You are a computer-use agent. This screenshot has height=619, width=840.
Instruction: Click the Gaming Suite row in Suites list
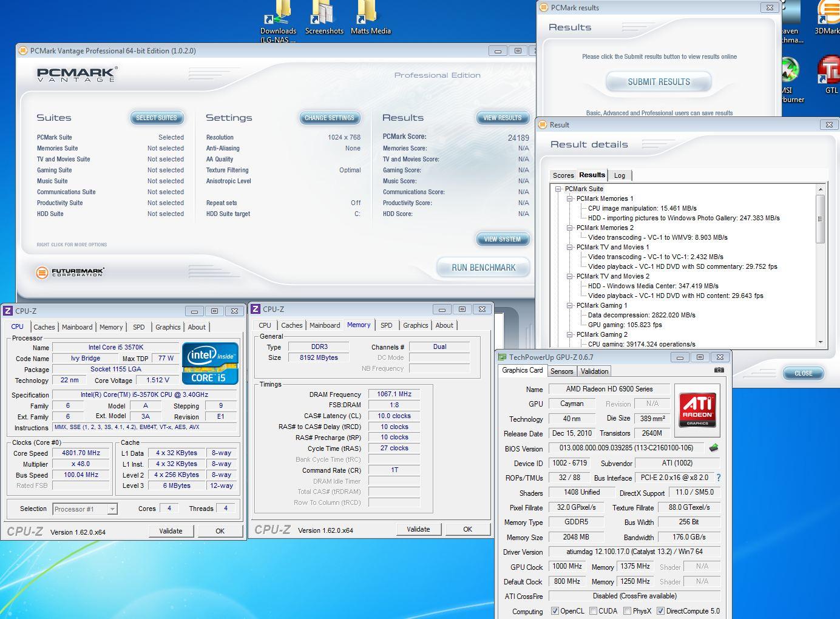(110, 171)
